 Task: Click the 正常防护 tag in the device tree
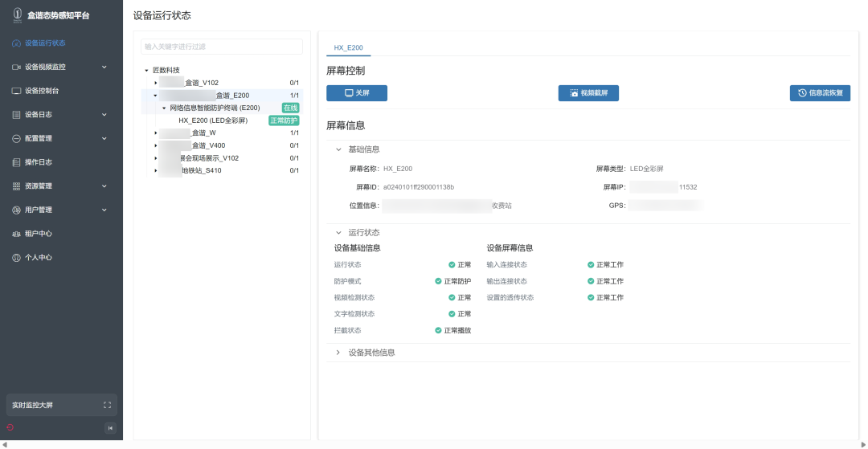[284, 120]
